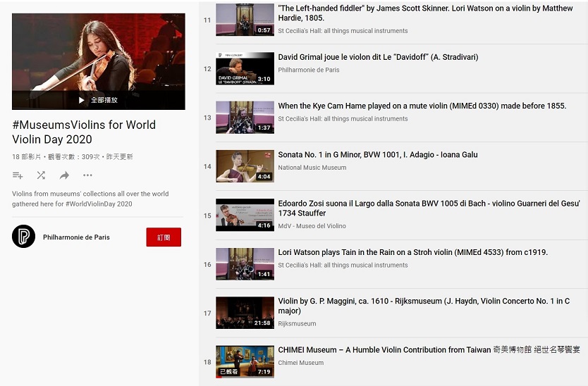588x386 pixels.
Task: Click the Chimei Museum channel link
Action: (x=301, y=363)
